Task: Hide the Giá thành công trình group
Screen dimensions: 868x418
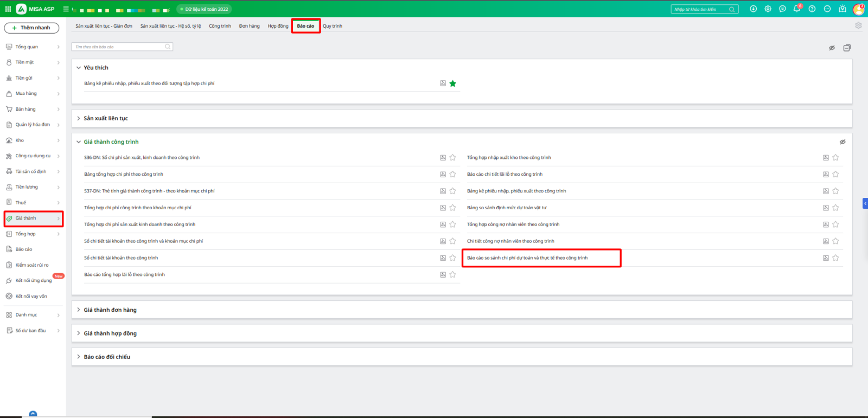Action: pyautogui.click(x=843, y=142)
